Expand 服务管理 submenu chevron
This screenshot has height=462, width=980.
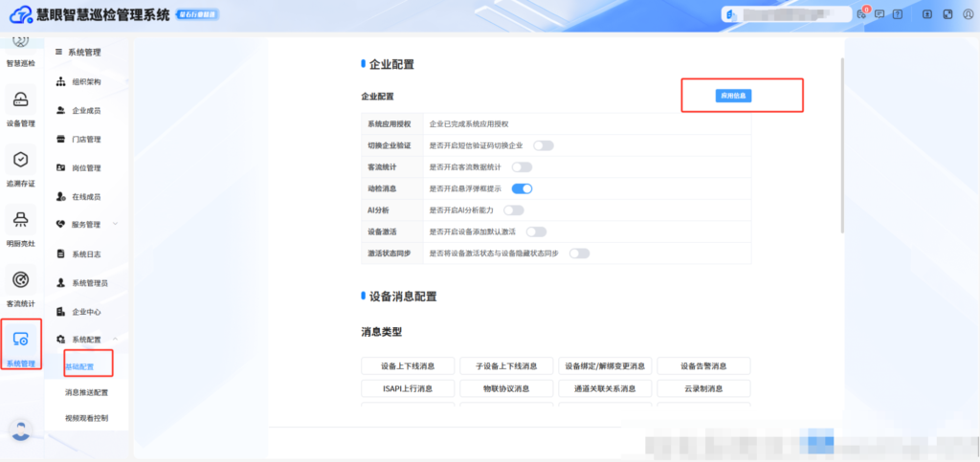pos(115,224)
